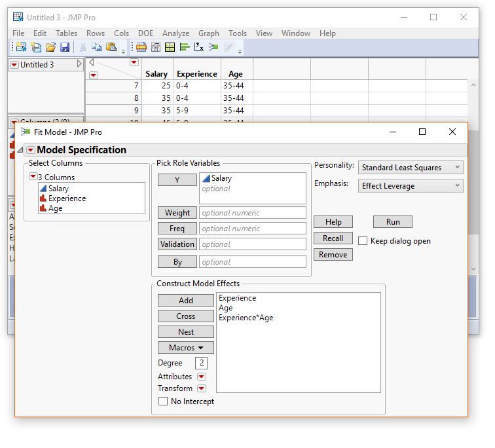This screenshot has height=448, width=495.
Task: Open the second toolbar overflow arrow
Action: click(x=240, y=52)
